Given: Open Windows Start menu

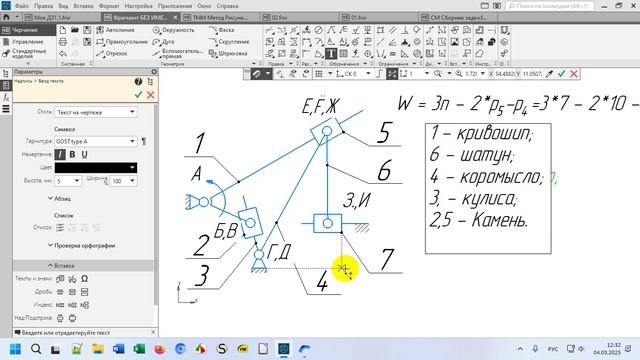Looking at the screenshot, I should pyautogui.click(x=15, y=349).
